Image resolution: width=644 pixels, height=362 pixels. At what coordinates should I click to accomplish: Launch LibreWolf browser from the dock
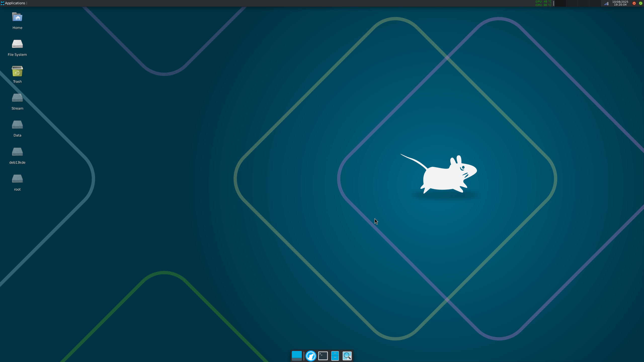point(311,356)
